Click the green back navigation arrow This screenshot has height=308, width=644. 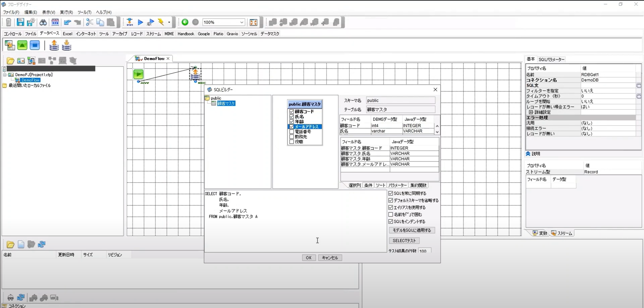click(185, 22)
